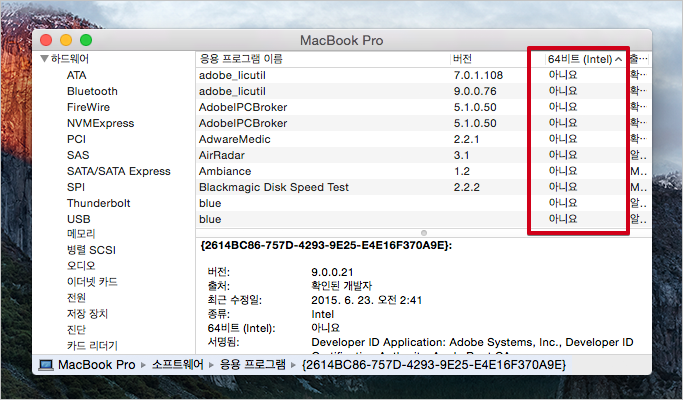Click the detail pane GUID heading
Image resolution: width=683 pixels, height=400 pixels.
tap(326, 245)
